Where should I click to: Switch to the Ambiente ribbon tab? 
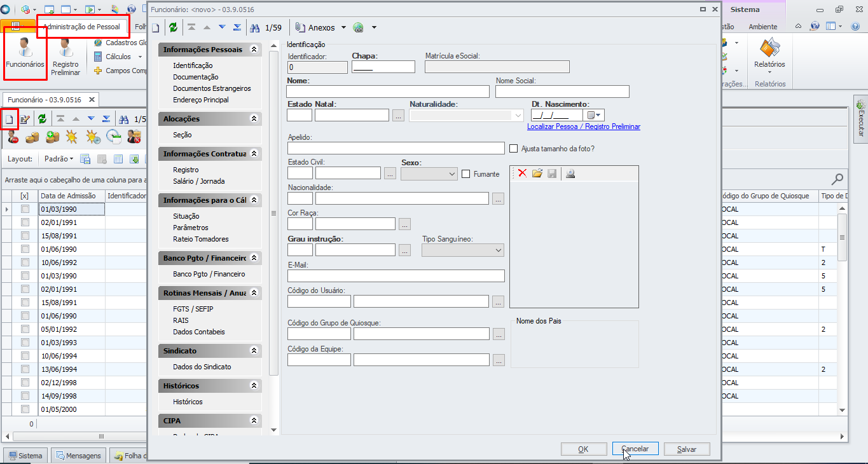click(x=763, y=27)
